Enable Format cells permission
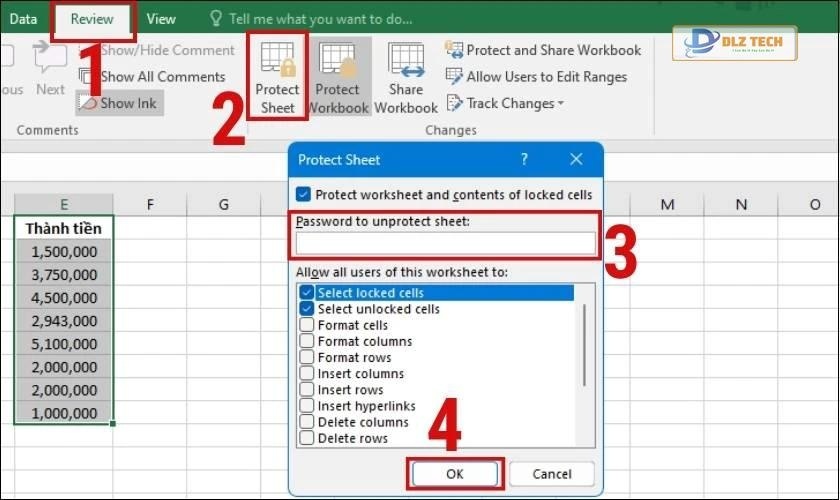Image resolution: width=840 pixels, height=500 pixels. 306,325
